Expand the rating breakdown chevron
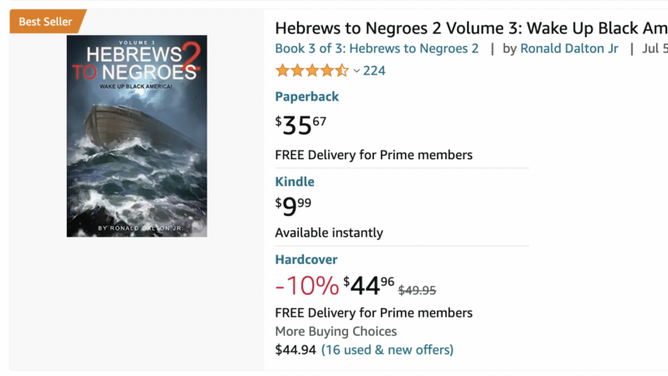The height and width of the screenshot is (376, 668). 357,71
